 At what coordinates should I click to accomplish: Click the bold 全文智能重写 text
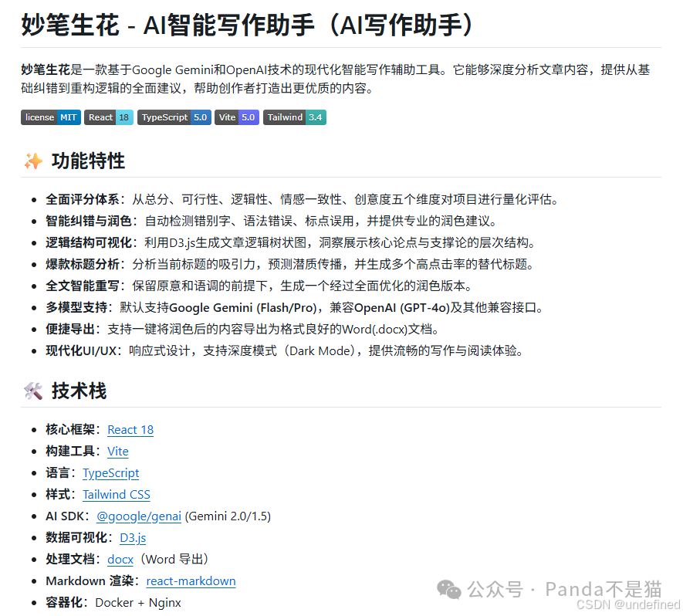tap(83, 286)
